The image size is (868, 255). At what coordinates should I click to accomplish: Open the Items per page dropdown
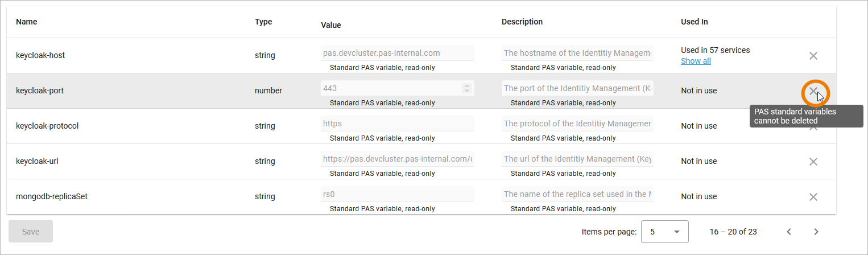pyautogui.click(x=664, y=232)
